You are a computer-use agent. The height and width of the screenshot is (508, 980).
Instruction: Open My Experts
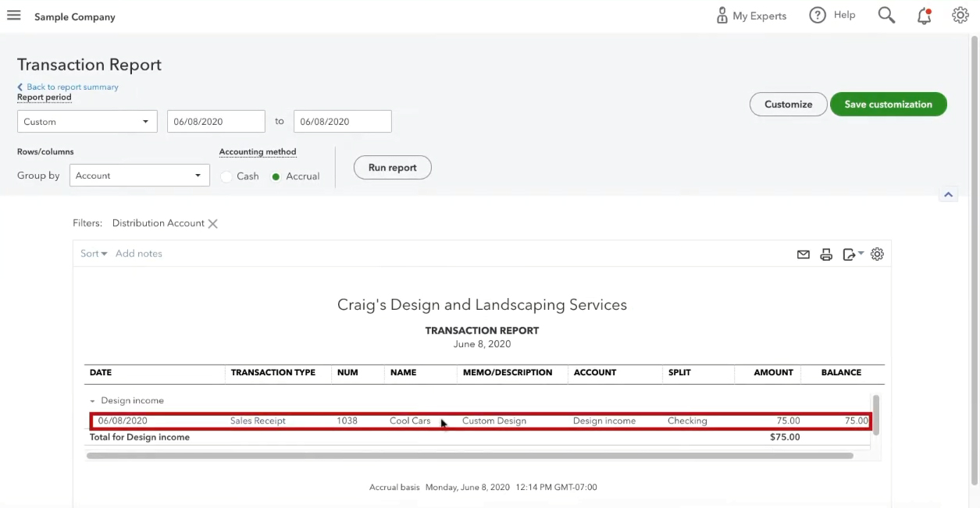pyautogui.click(x=751, y=16)
